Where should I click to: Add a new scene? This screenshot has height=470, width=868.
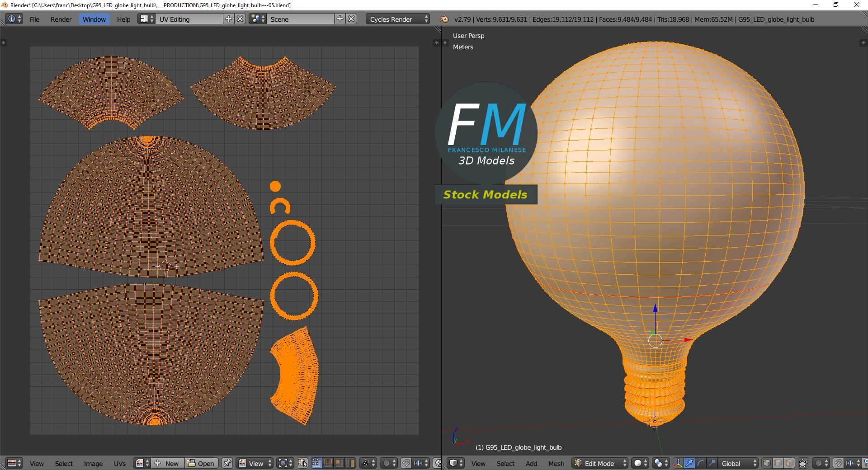pyautogui.click(x=340, y=19)
